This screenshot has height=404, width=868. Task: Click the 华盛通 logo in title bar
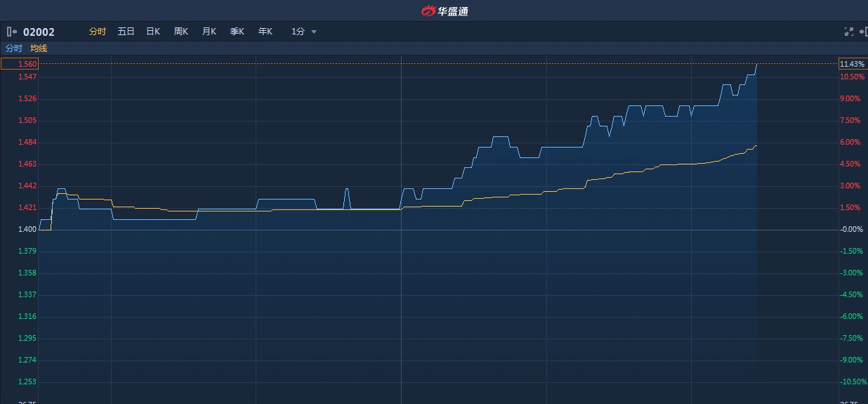coord(445,11)
